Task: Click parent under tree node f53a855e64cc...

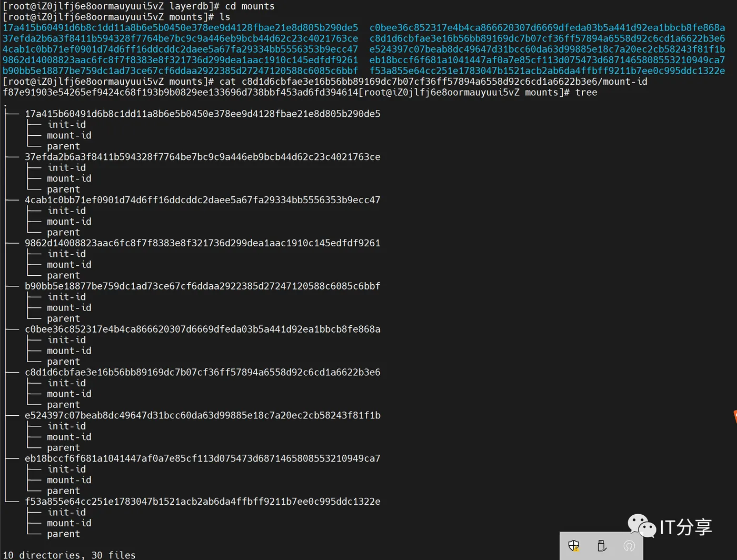Action: pos(63,534)
